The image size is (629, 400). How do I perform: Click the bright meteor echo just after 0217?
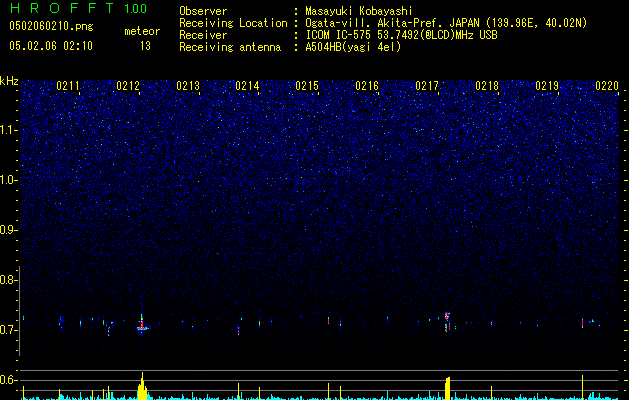click(447, 321)
